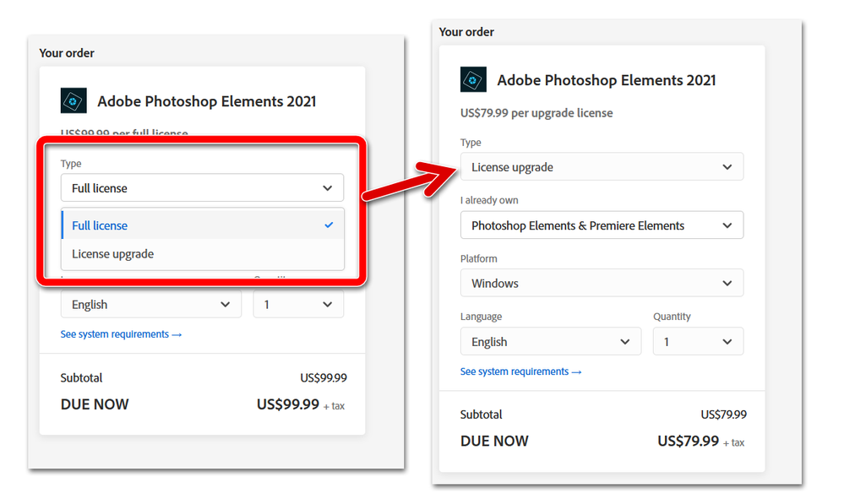This screenshot has width=844, height=504.
Task: Open the left panel Quantity dropdown
Action: tap(298, 305)
